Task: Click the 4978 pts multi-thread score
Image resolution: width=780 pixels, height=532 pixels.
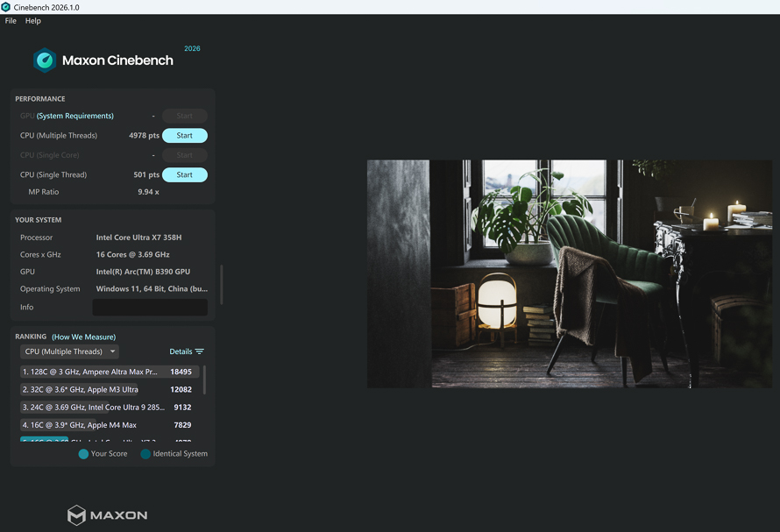Action: click(x=145, y=135)
